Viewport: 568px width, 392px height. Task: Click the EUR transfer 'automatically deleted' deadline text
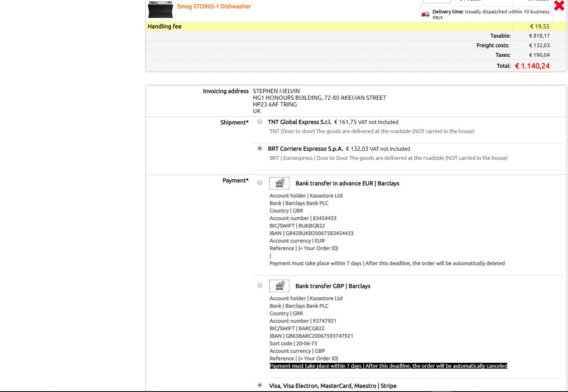(x=387, y=263)
